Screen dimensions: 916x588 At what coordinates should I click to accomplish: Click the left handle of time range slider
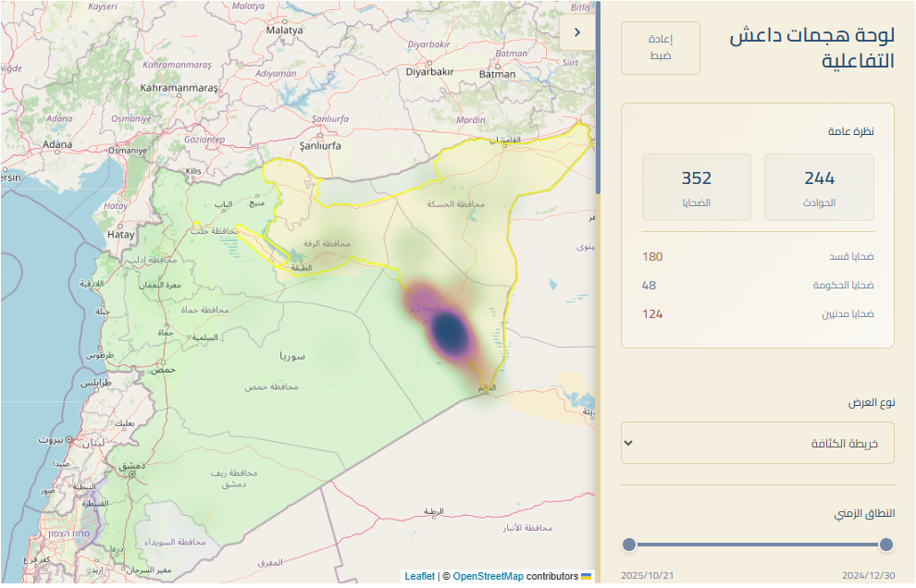(629, 545)
